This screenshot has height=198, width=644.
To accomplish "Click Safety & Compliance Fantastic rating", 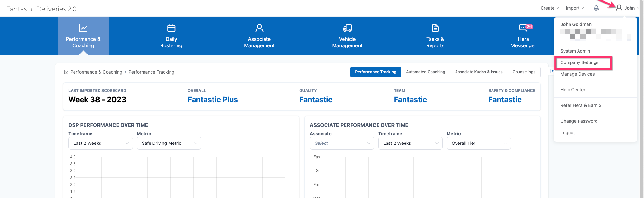I will (x=505, y=100).
